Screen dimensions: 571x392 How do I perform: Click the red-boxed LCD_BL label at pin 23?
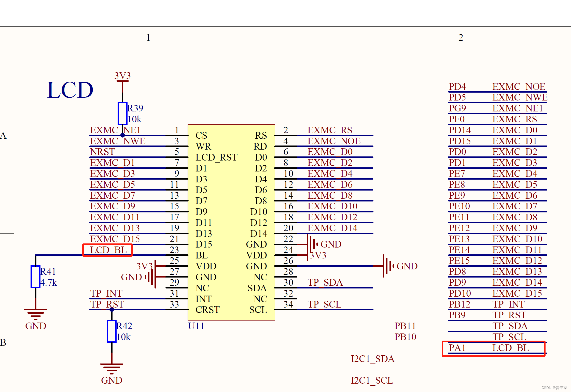(108, 250)
